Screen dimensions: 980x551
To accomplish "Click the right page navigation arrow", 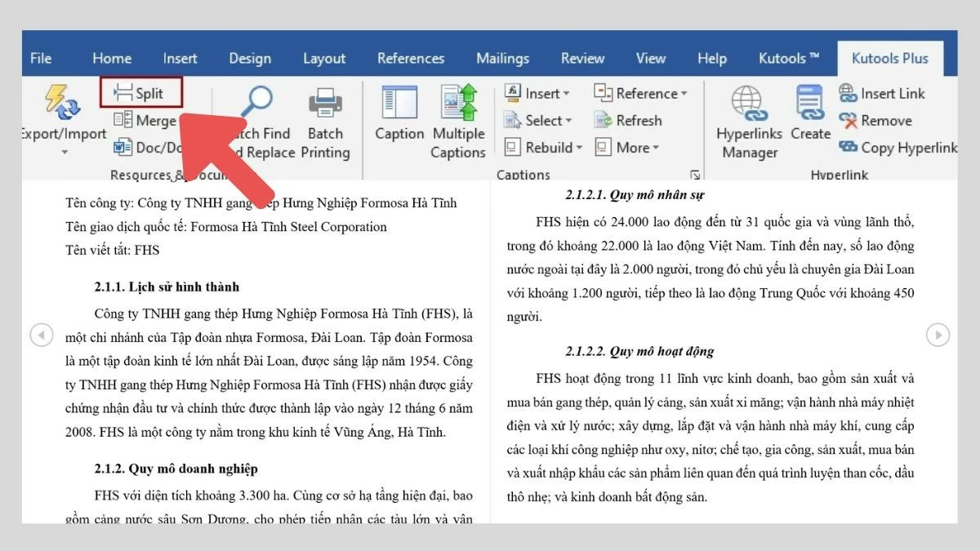I will tap(939, 335).
